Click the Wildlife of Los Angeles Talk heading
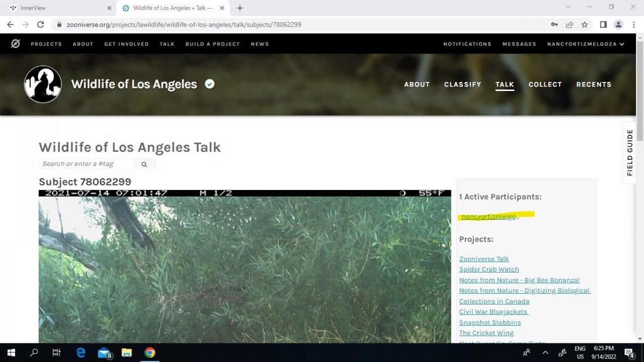The image size is (644, 362). (x=130, y=147)
